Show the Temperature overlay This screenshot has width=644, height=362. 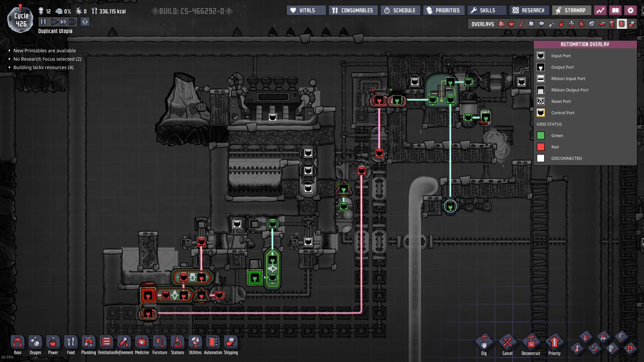(521, 24)
